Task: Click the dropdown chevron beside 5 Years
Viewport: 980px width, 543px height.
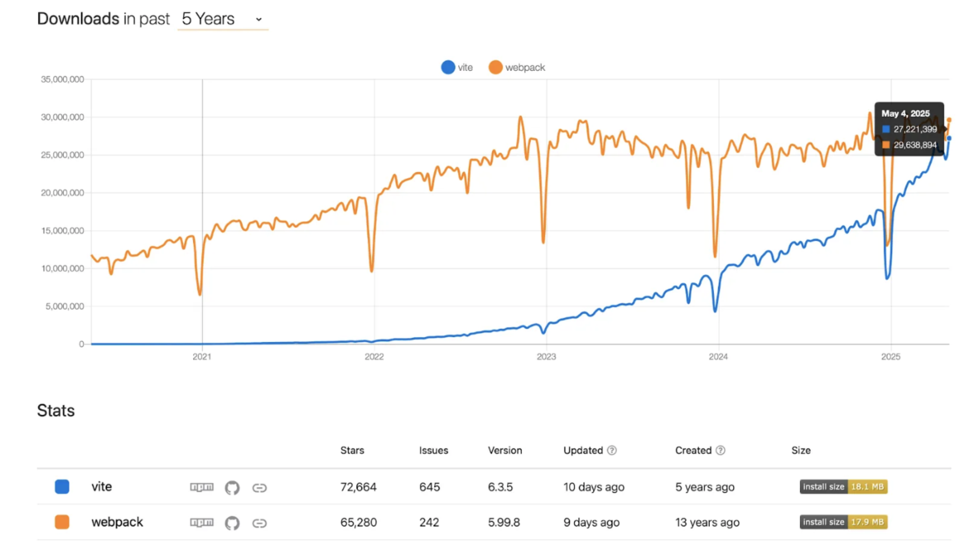Action: coord(259,19)
